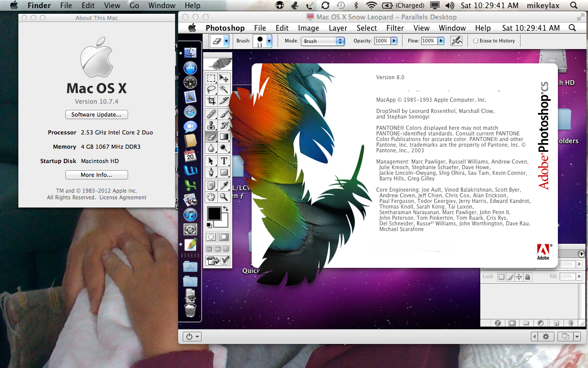
Task: Click the new layer set folder icon
Action: pos(526,323)
